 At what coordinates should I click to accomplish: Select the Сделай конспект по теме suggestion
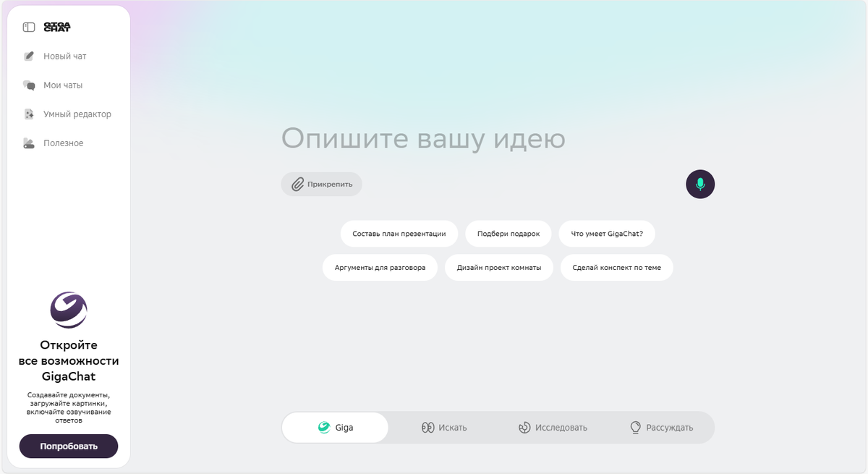(x=617, y=267)
